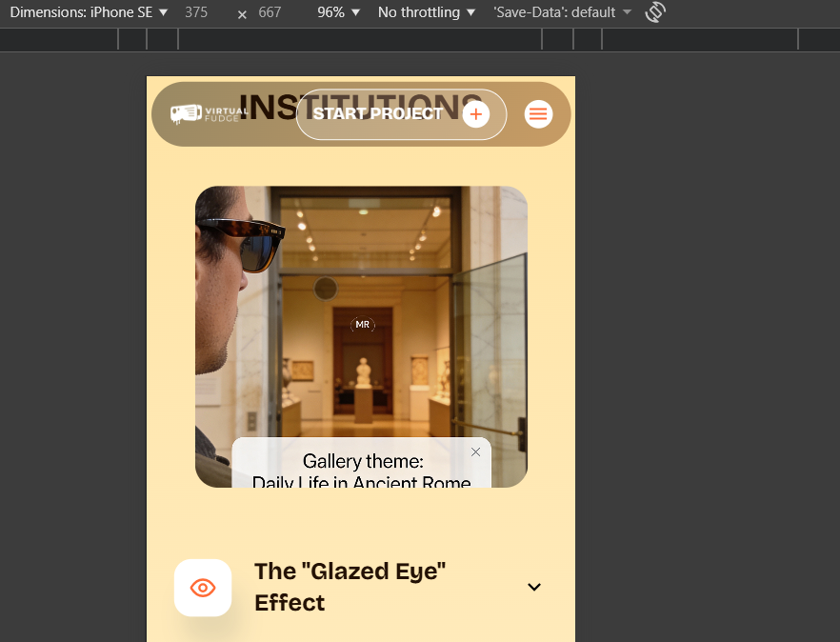Close the Gallery theme popup

[476, 452]
